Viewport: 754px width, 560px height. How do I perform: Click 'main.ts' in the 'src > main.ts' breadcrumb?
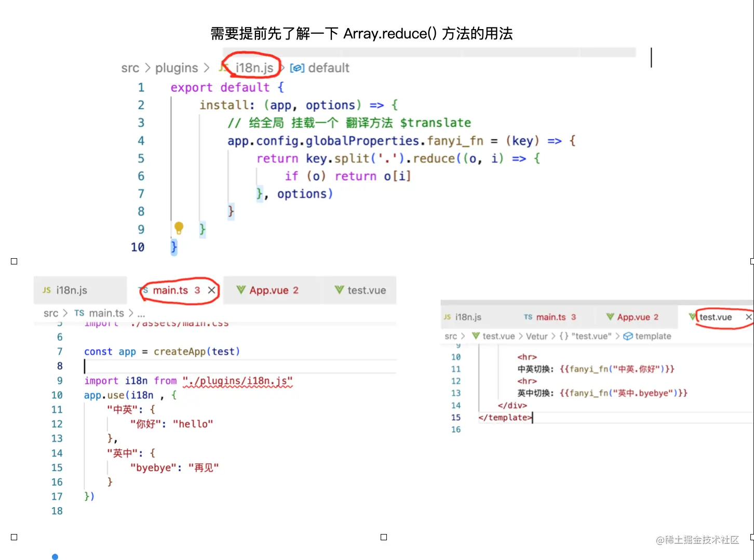(106, 313)
